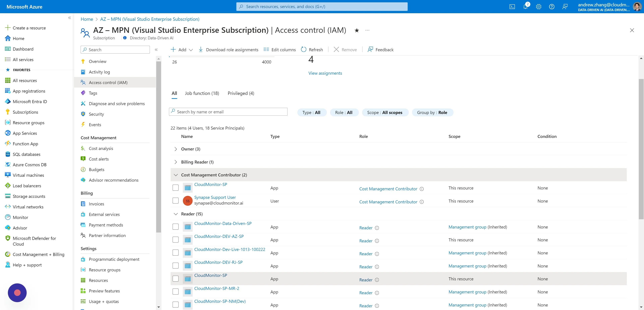Open Microsoft Defender for Cloud icon
The image size is (644, 310).
[8, 238]
